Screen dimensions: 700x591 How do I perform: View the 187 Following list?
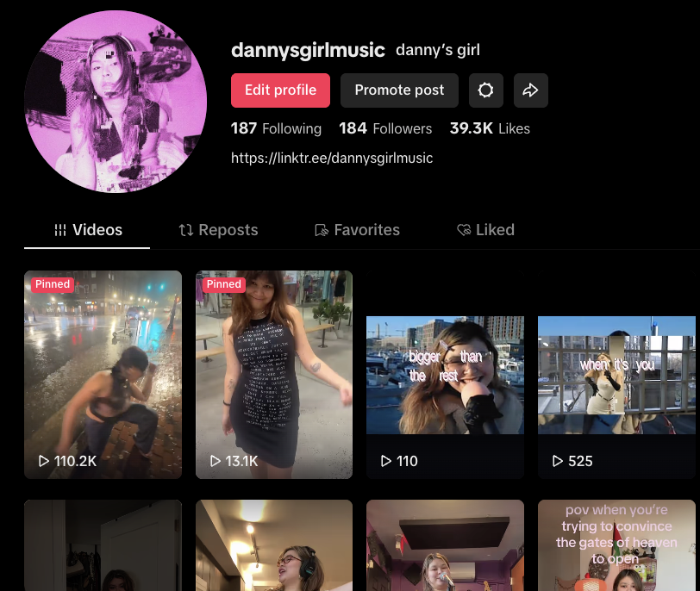point(276,128)
